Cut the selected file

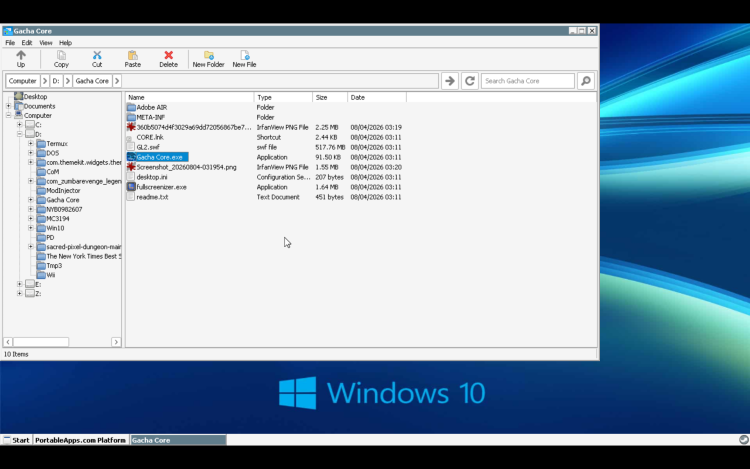coord(97,59)
